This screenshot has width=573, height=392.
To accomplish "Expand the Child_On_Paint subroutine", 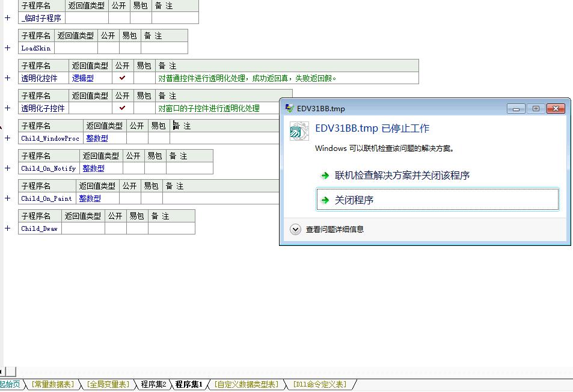I will (7, 198).
